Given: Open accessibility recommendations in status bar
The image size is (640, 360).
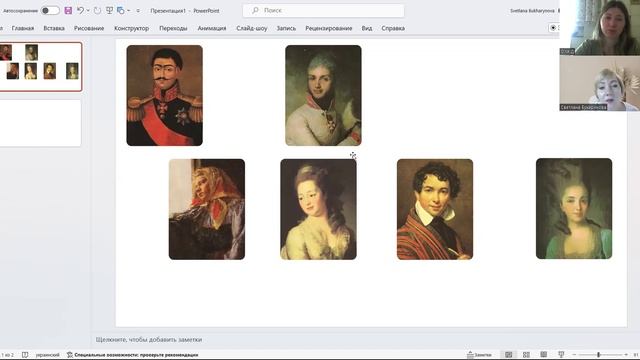Looking at the screenshot, I should point(133,355).
